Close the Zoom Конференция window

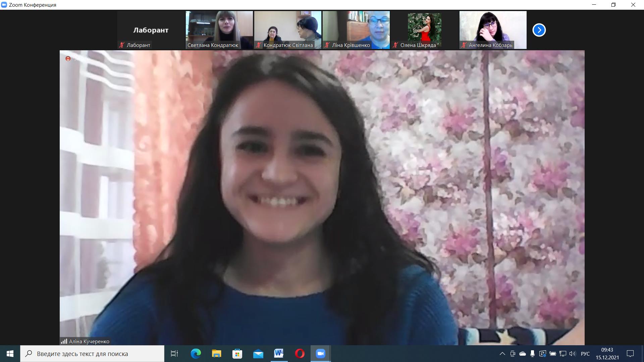[x=634, y=5]
